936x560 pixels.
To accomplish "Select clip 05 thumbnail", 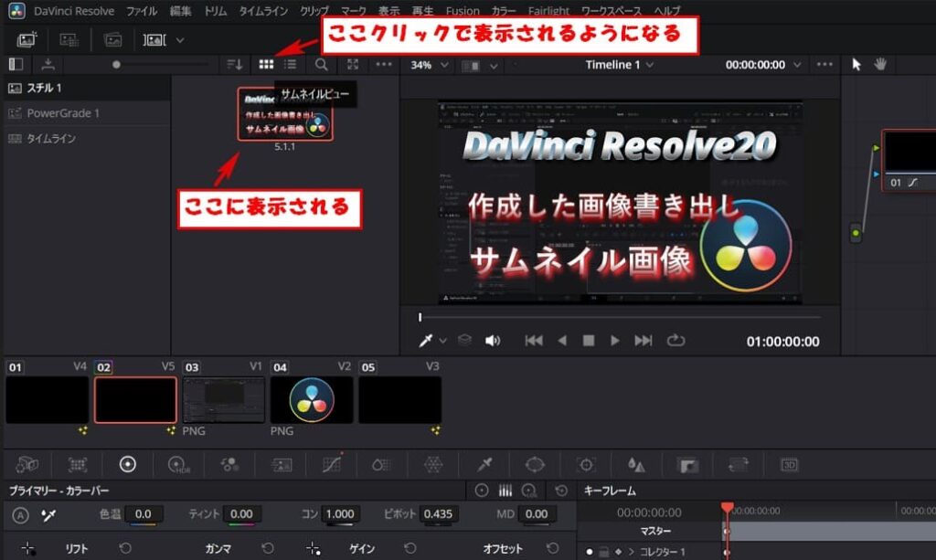I will tap(400, 399).
